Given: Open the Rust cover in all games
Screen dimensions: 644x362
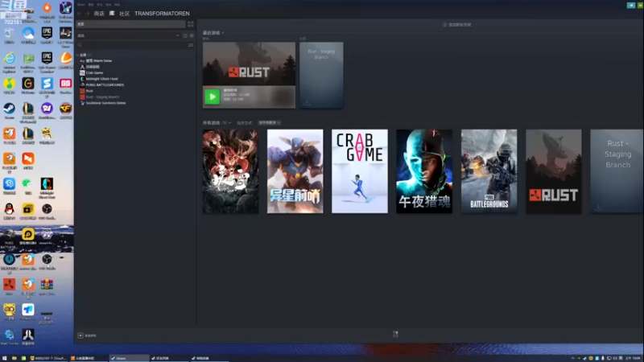Looking at the screenshot, I should (554, 171).
